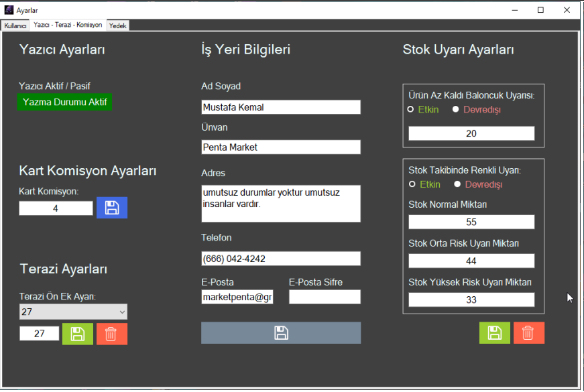Save the Stok Uyarı settings
This screenshot has height=392, width=584.
[x=494, y=333]
